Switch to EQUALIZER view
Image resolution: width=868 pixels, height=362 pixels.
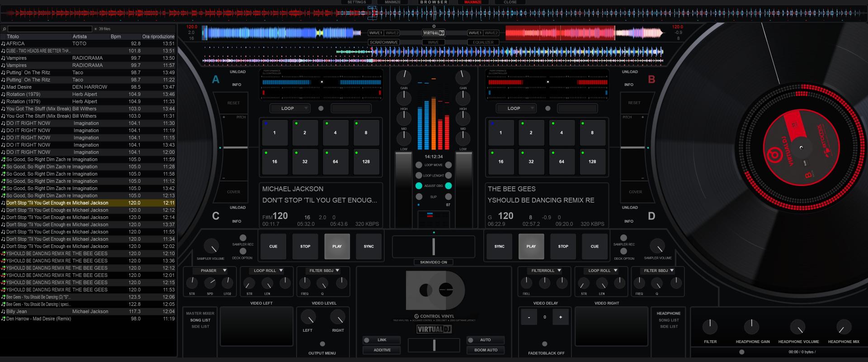point(483,43)
